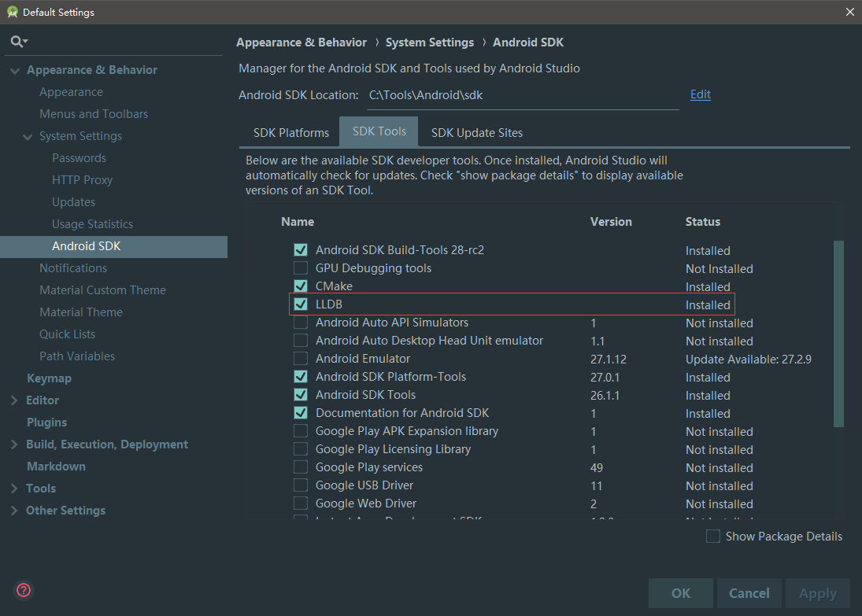Click Appearance & Behavior in the breadcrumb
This screenshot has height=616, width=862.
coord(302,42)
